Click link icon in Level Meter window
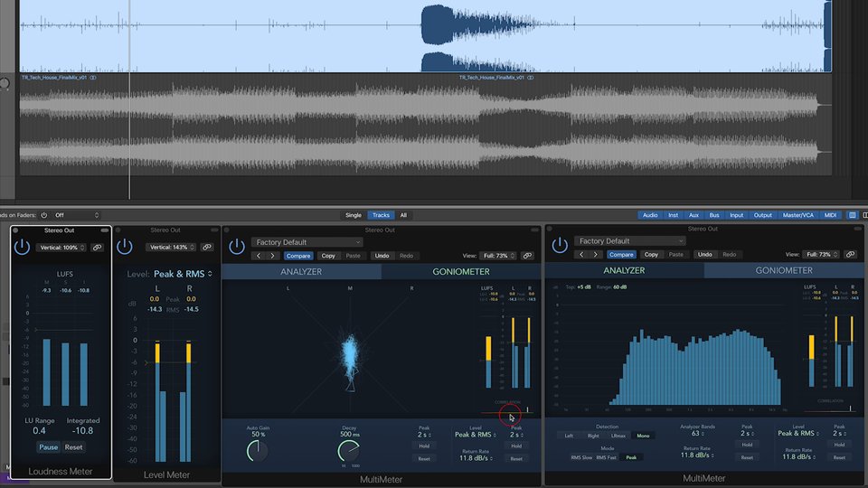The width and height of the screenshot is (868, 488). click(207, 247)
